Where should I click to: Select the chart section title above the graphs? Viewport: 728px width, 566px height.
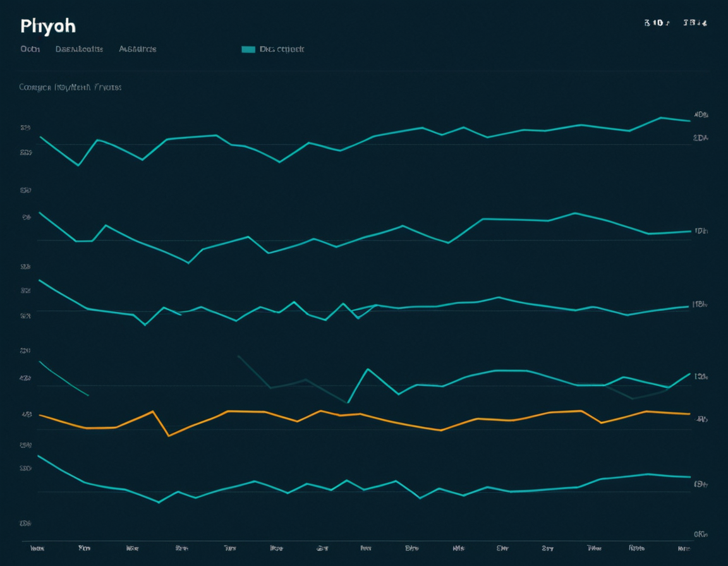tap(68, 87)
